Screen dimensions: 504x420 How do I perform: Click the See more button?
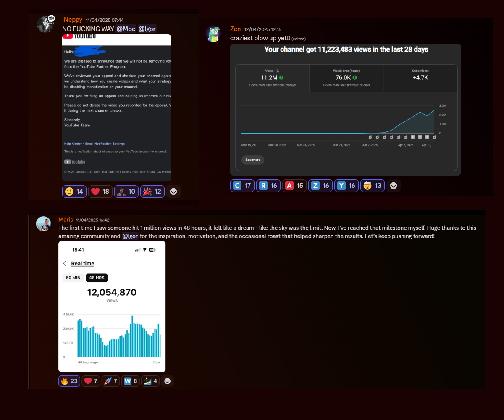(x=253, y=160)
